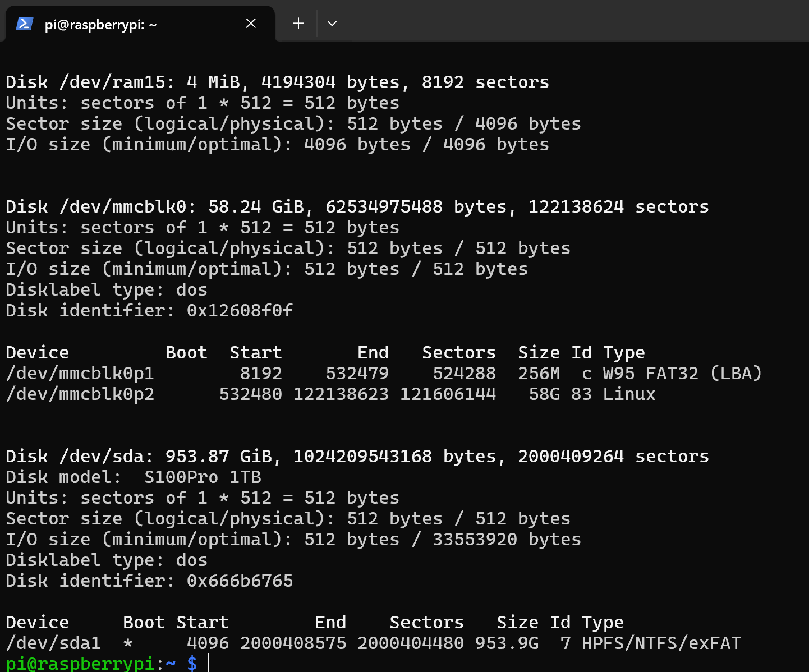Close the pi@raspberrypi tab

pos(251,24)
